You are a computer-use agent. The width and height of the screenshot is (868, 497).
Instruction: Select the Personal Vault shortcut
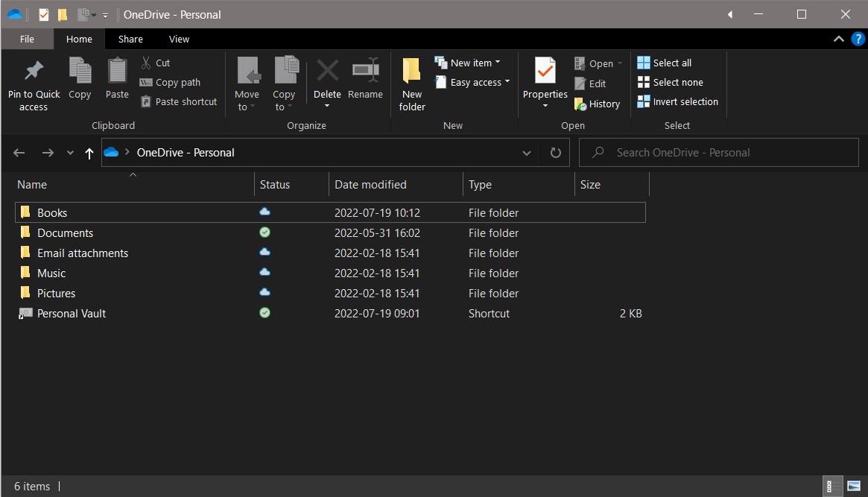72,314
